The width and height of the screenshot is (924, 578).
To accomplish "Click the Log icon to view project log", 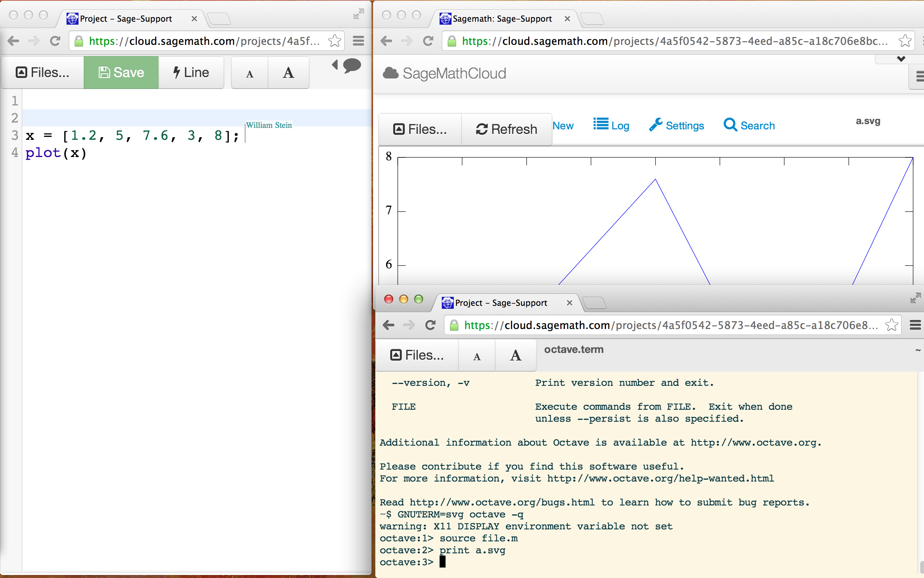I will click(x=610, y=125).
